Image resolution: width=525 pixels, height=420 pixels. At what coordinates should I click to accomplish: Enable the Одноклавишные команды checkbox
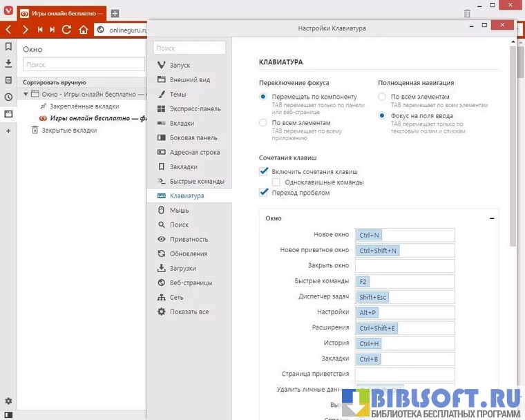pyautogui.click(x=276, y=182)
